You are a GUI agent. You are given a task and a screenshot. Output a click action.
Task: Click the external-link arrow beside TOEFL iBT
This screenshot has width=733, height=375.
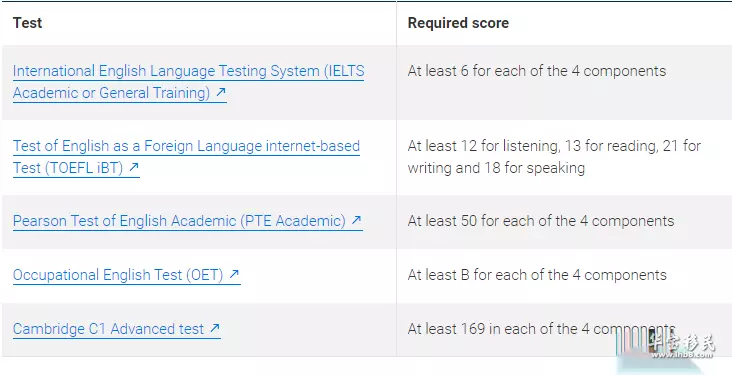tap(134, 167)
